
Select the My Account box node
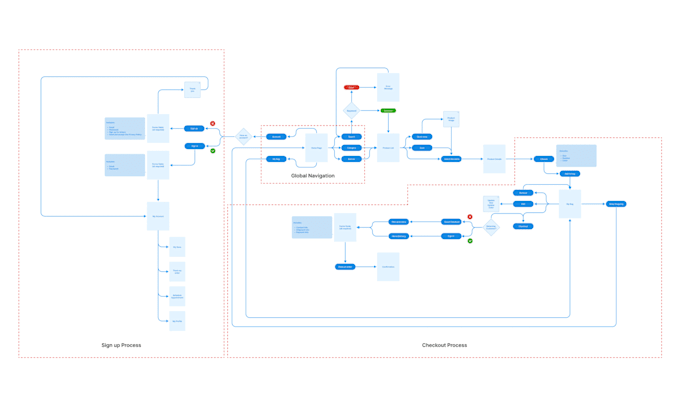(158, 216)
